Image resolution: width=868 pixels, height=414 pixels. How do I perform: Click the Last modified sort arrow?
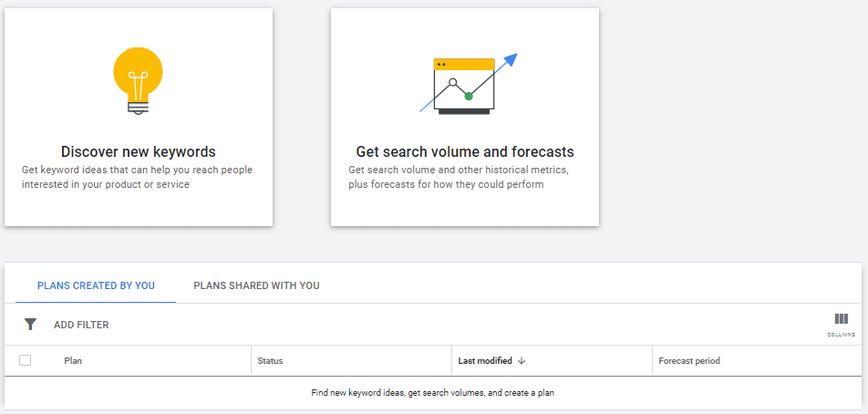coord(522,361)
